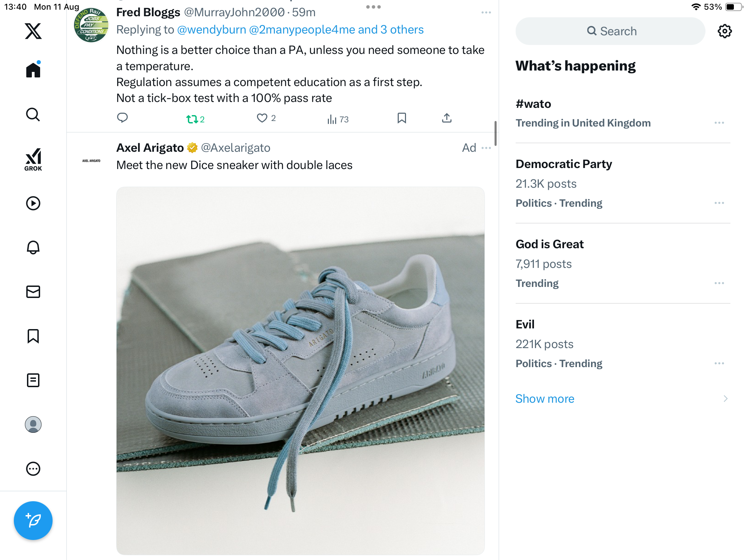The width and height of the screenshot is (747, 560).
Task: Bookmark Fred Bloggs' reply
Action: 402,118
